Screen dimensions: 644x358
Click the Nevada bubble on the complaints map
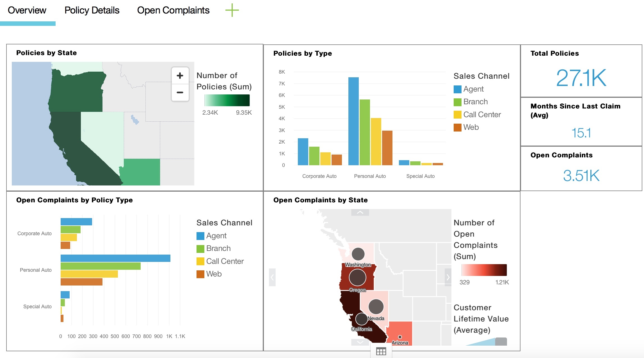tap(376, 307)
